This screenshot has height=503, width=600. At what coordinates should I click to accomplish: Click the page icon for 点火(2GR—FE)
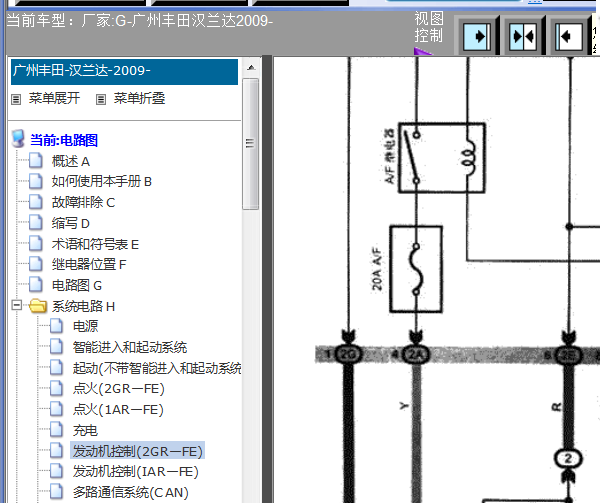click(57, 388)
